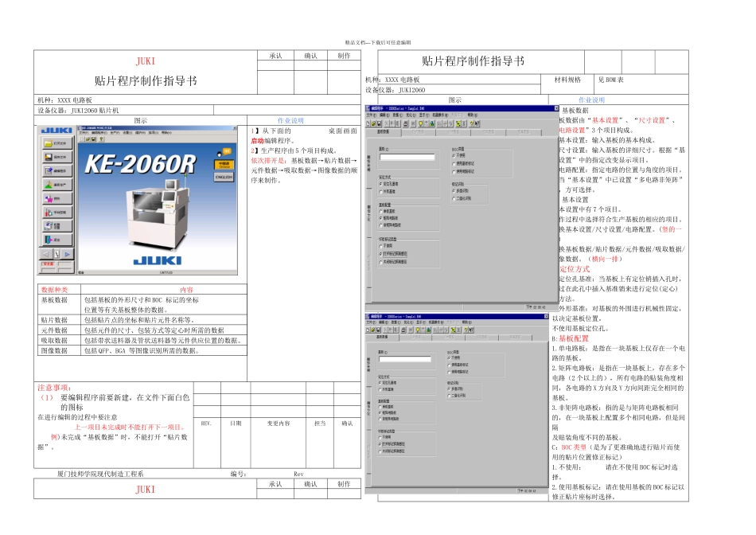The height and width of the screenshot is (535, 756).
Task: Click the yellow folder open-file button in JUKI panel
Action: point(57,143)
